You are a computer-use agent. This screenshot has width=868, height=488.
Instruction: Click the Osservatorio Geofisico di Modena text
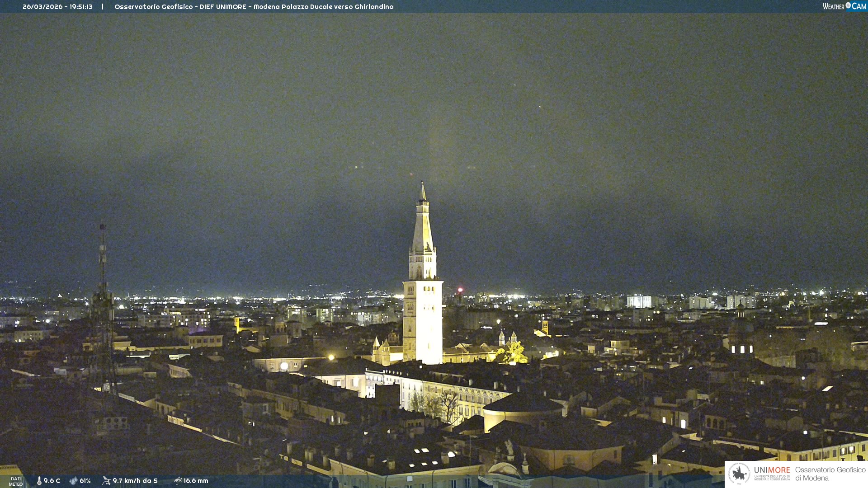830,474
